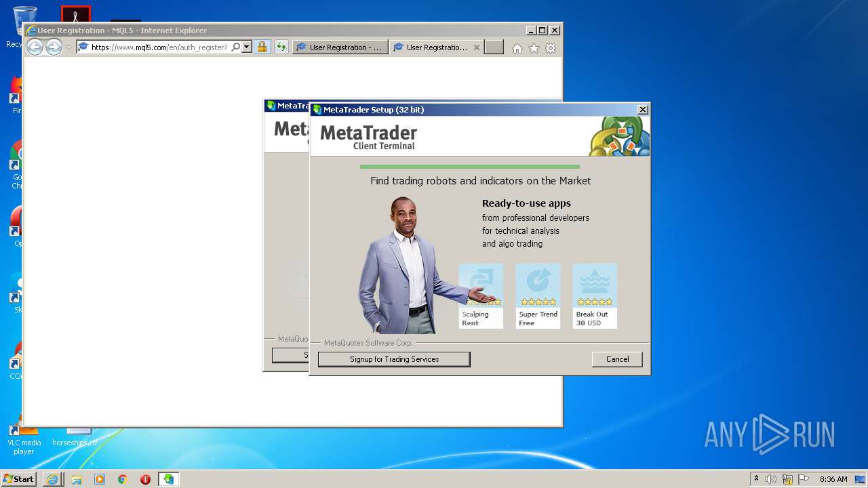
Task: Click the 8:36 AM clock
Action: pyautogui.click(x=833, y=479)
